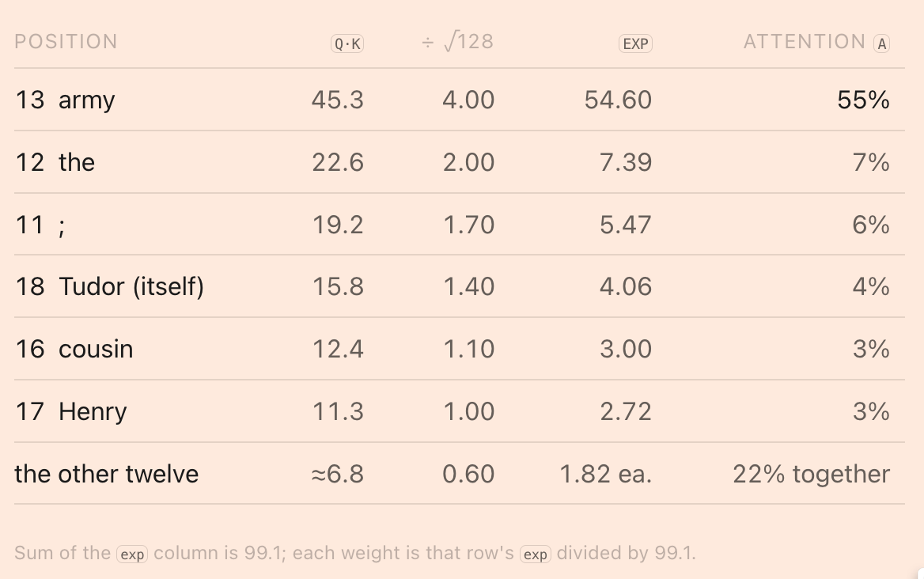This screenshot has height=579, width=924.
Task: Click the ATTENTION header label
Action: pos(805,42)
